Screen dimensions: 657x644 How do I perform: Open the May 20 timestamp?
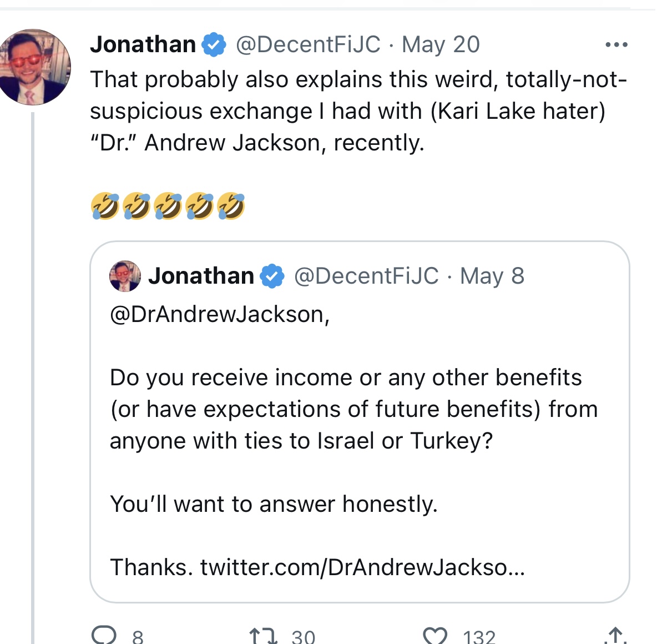441,45
